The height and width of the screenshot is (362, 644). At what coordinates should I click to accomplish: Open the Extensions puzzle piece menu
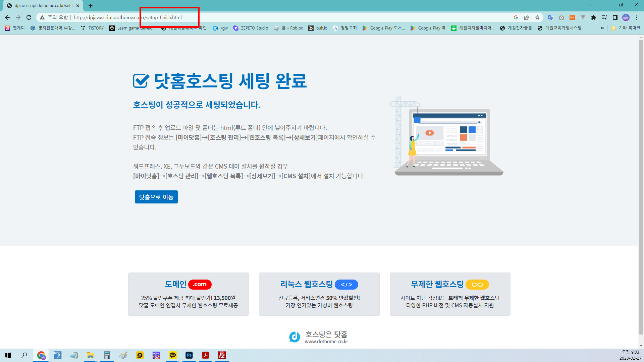pos(593,17)
